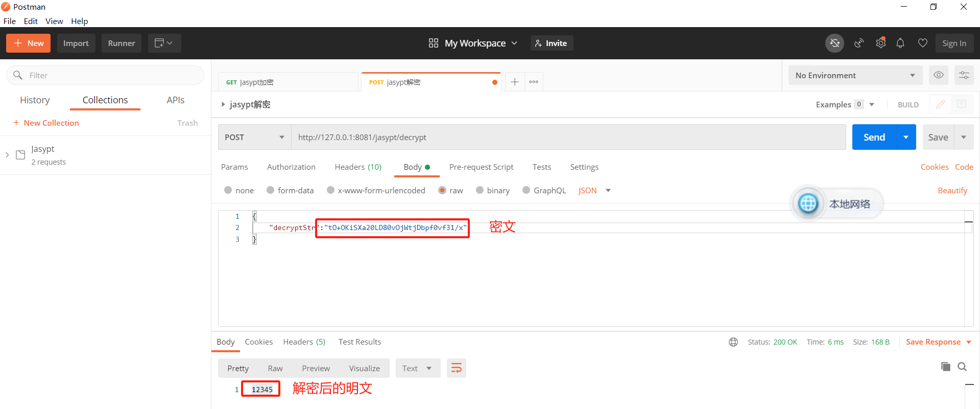Click the edit pencil icon beside BUILD
Screen dimensions: 980x409
coord(941,104)
